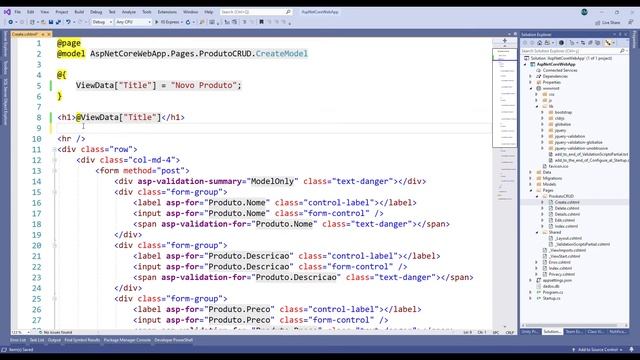Expand the bootstrap folder
Image resolution: width=640 pixels, height=360 pixels.
542,112
